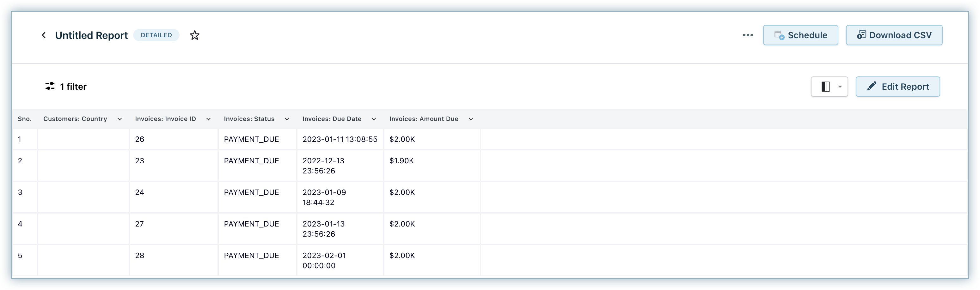The width and height of the screenshot is (980, 290).
Task: Click the DETAILED report type badge
Action: coord(156,35)
